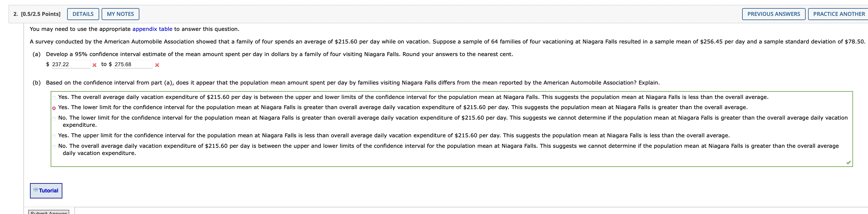Select the 'Yes. The upper limit' option
Screen dimensions: 868x214
54,135
